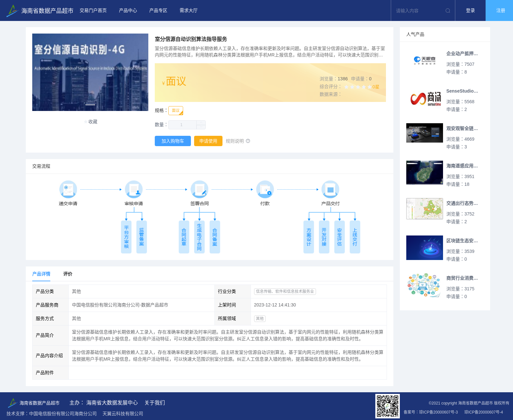Open 商贸行业消费 product thumbnail
The width and height of the screenshot is (513, 420).
click(425, 285)
